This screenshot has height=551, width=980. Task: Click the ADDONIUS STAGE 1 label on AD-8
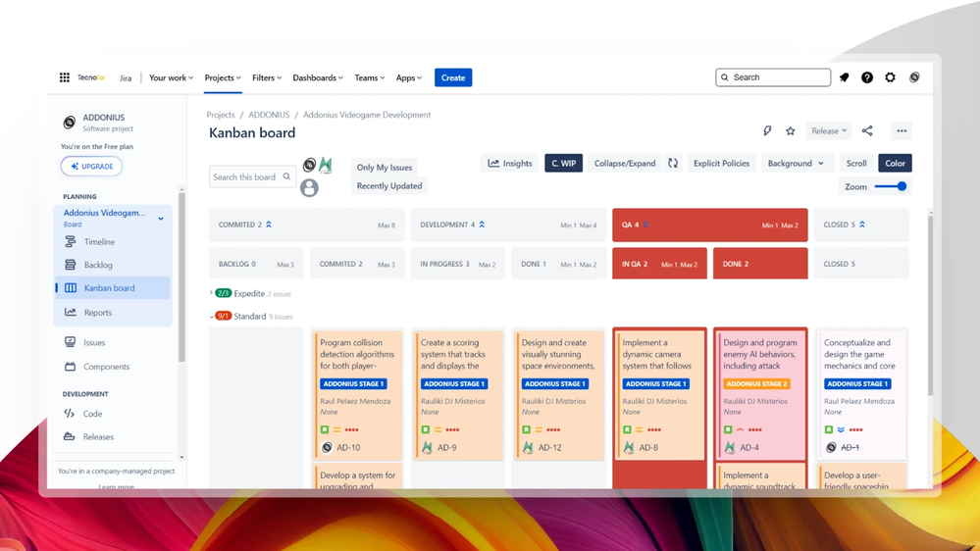(x=655, y=383)
